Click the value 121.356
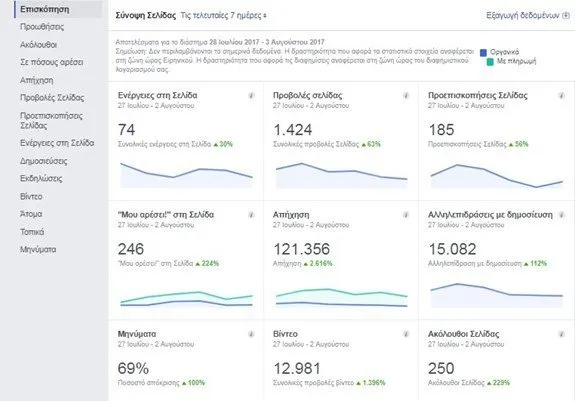Screen dimensions: 575x402 point(301,249)
